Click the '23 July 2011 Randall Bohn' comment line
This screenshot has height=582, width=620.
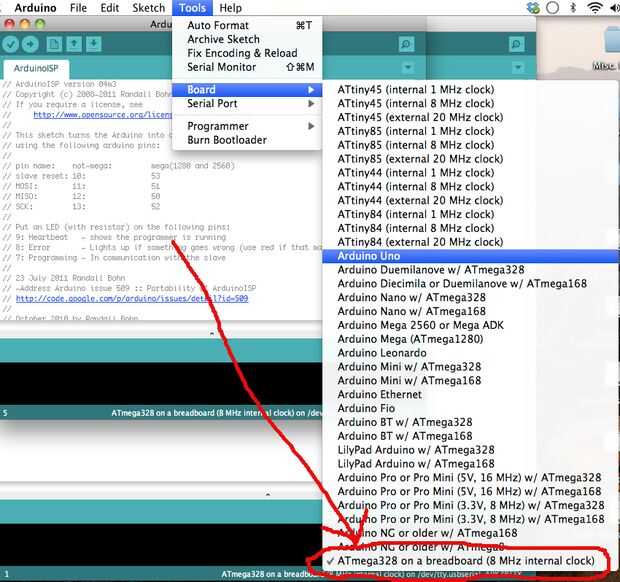[x=64, y=278]
